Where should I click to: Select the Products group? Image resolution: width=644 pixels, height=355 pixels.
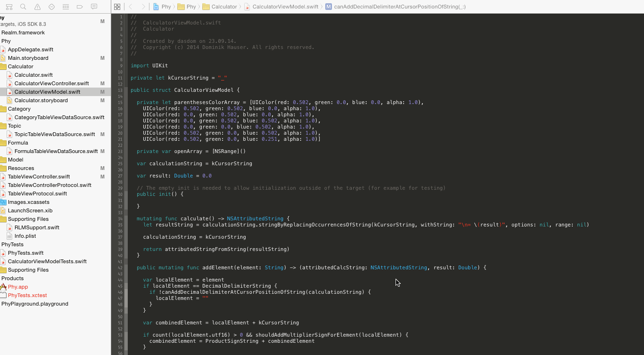pyautogui.click(x=13, y=278)
